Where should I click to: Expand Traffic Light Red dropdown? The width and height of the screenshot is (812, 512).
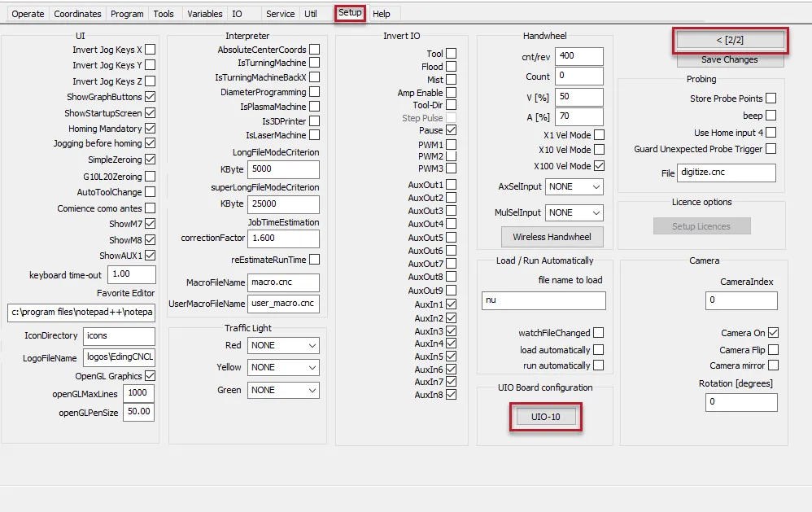click(x=283, y=346)
